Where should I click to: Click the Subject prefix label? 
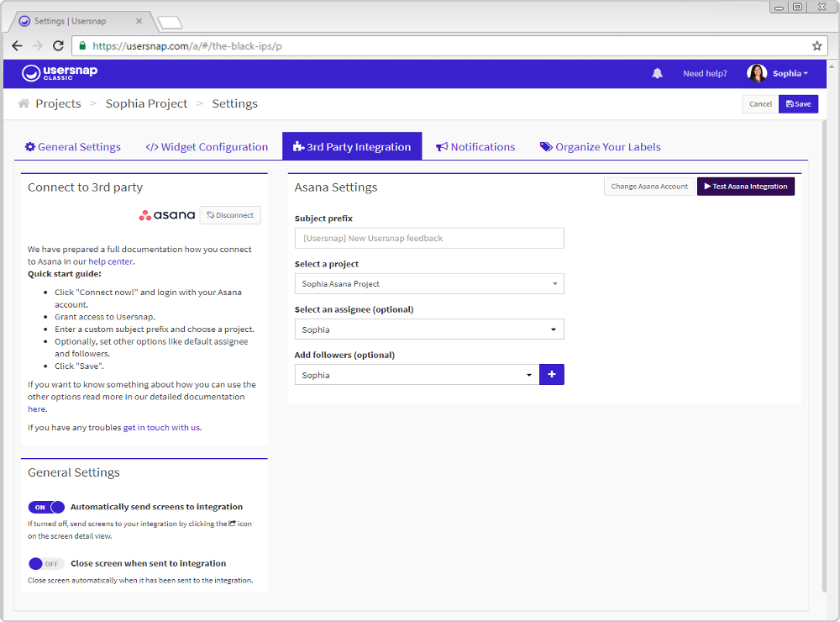click(x=323, y=219)
